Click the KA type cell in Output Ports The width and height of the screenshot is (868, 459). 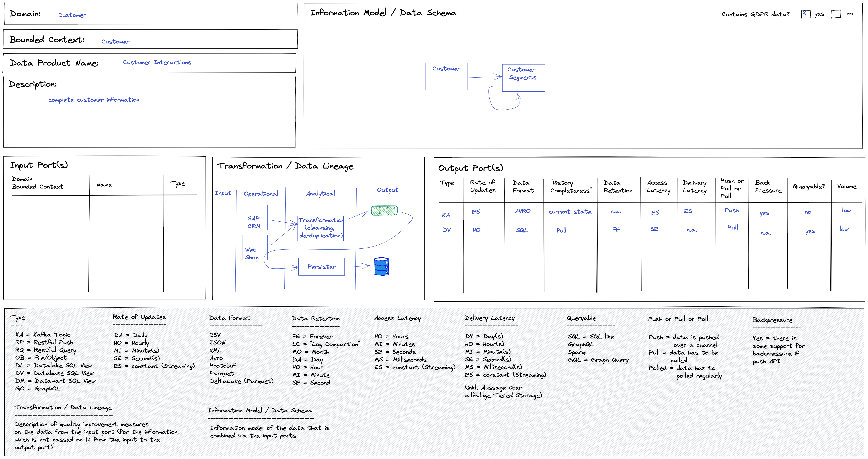pyautogui.click(x=446, y=215)
